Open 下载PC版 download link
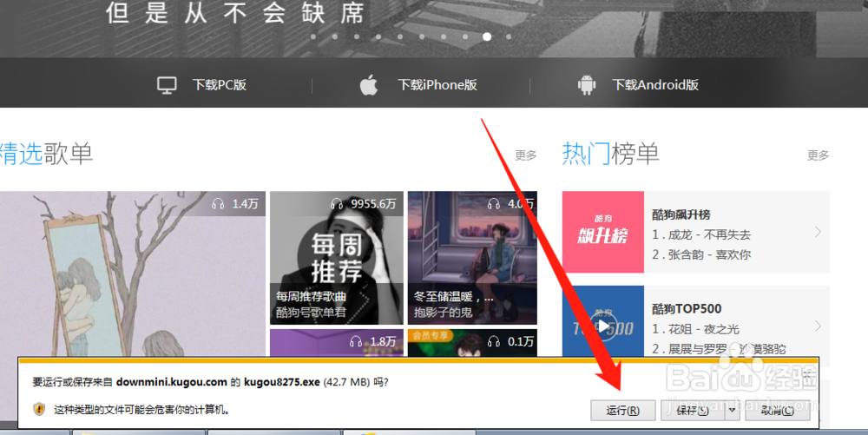The height and width of the screenshot is (435, 868). pyautogui.click(x=220, y=85)
